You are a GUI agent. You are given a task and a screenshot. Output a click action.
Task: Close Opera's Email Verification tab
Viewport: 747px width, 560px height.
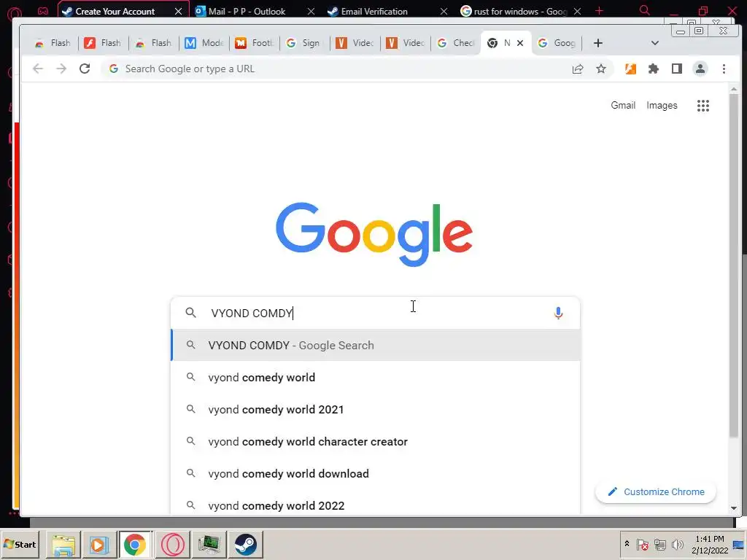point(444,11)
